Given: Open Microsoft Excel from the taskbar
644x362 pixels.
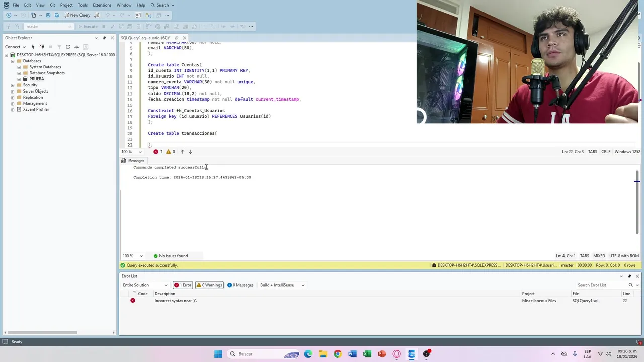Looking at the screenshot, I should (x=367, y=354).
